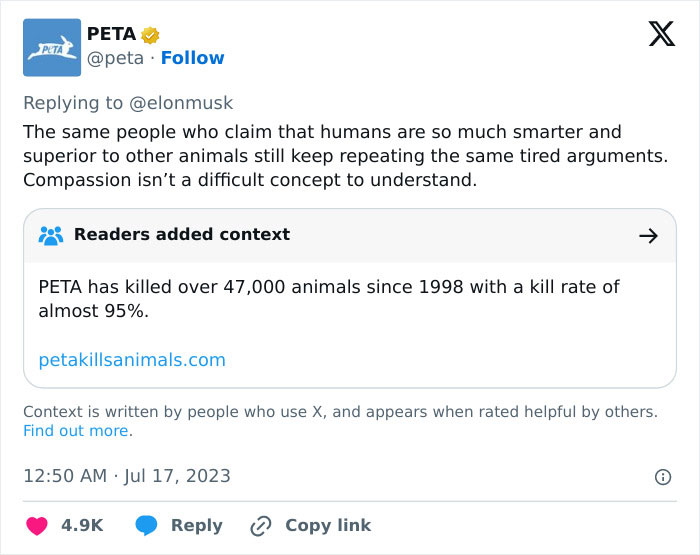Open the PETA display name link
The width and height of the screenshot is (700, 555).
pos(111,35)
